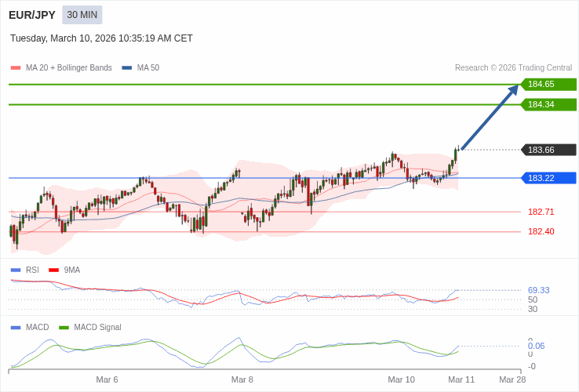Click the 182.40 red support label
The image size is (579, 392).
pyautogui.click(x=541, y=231)
